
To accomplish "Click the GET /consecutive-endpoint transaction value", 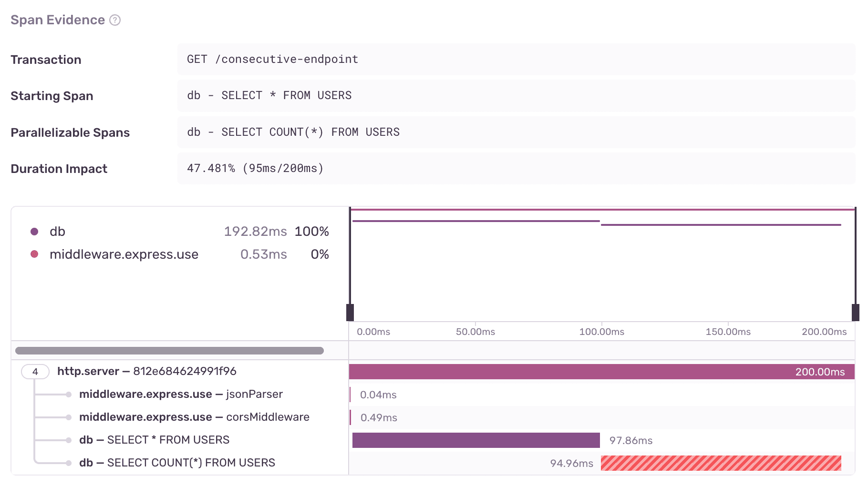I will coord(272,60).
